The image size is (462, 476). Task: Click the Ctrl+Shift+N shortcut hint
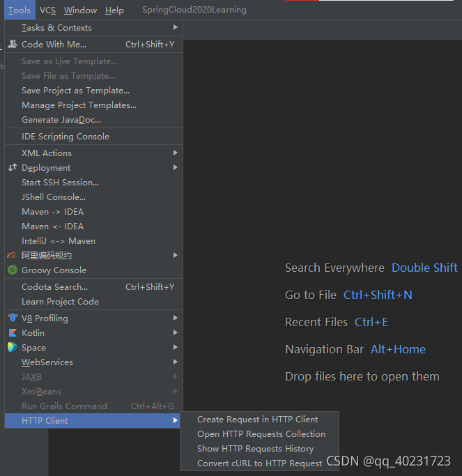[378, 295]
